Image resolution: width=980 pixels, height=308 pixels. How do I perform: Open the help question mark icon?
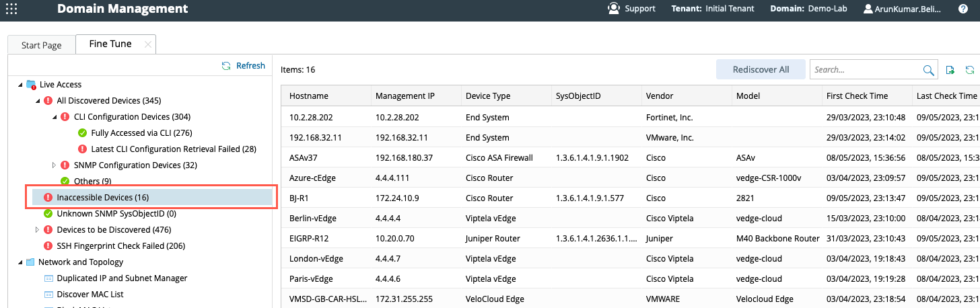tap(963, 9)
